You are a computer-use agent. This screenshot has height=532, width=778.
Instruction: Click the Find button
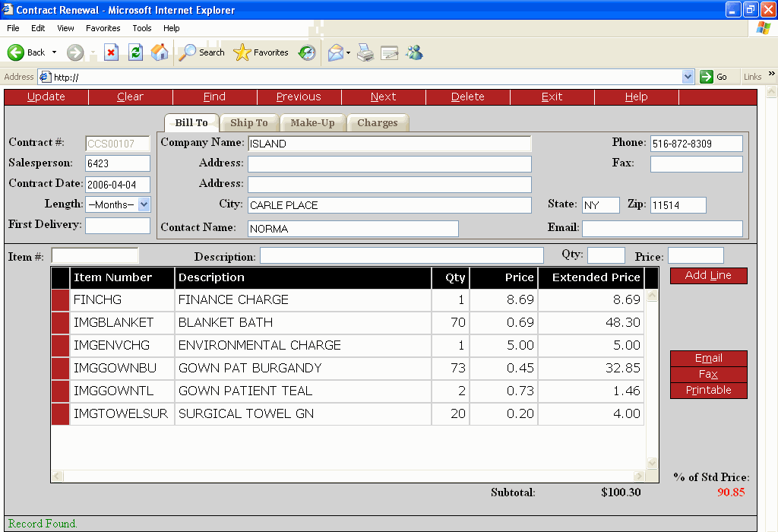(x=215, y=97)
